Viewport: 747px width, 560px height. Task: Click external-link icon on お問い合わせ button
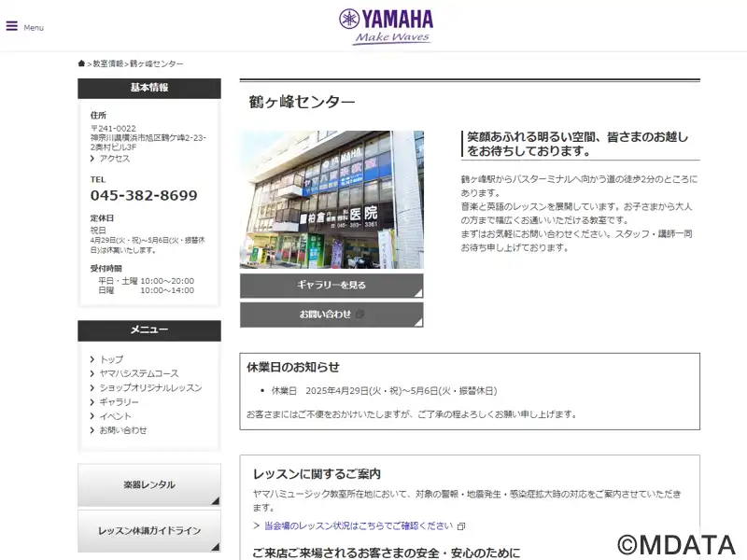tap(360, 315)
